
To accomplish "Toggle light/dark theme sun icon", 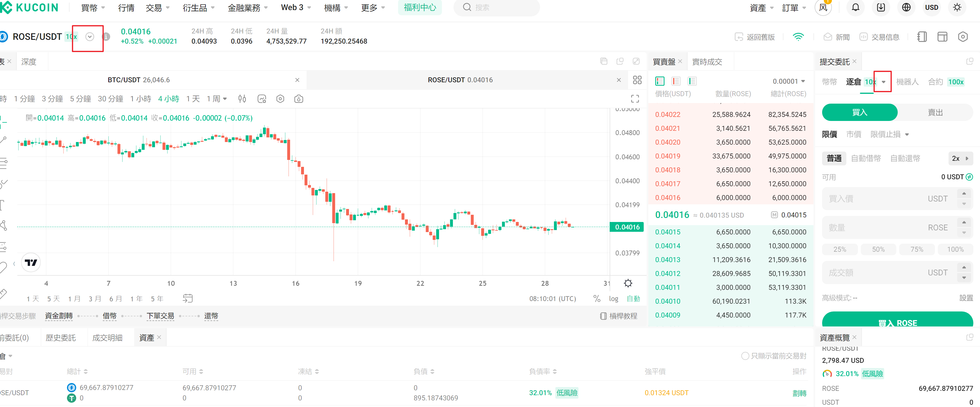I will pyautogui.click(x=957, y=8).
